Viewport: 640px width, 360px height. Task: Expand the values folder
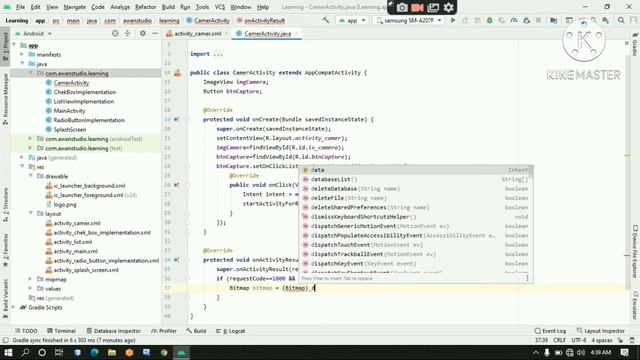(x=31, y=289)
